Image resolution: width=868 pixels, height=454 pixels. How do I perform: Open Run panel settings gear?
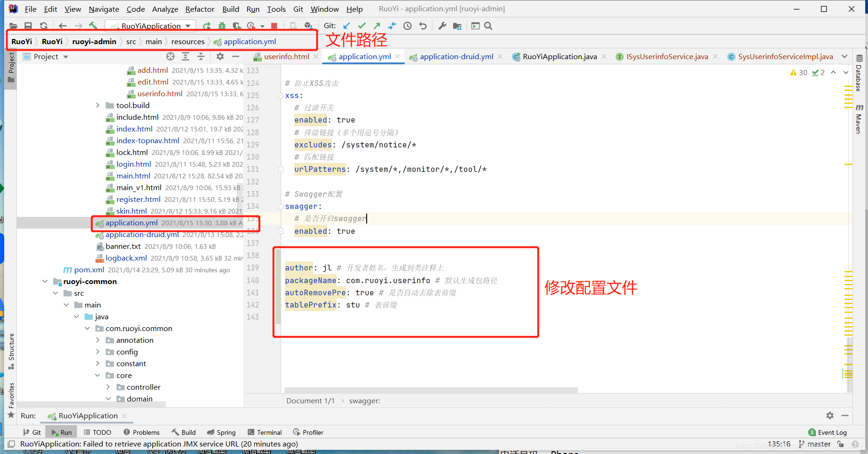pyautogui.click(x=830, y=416)
